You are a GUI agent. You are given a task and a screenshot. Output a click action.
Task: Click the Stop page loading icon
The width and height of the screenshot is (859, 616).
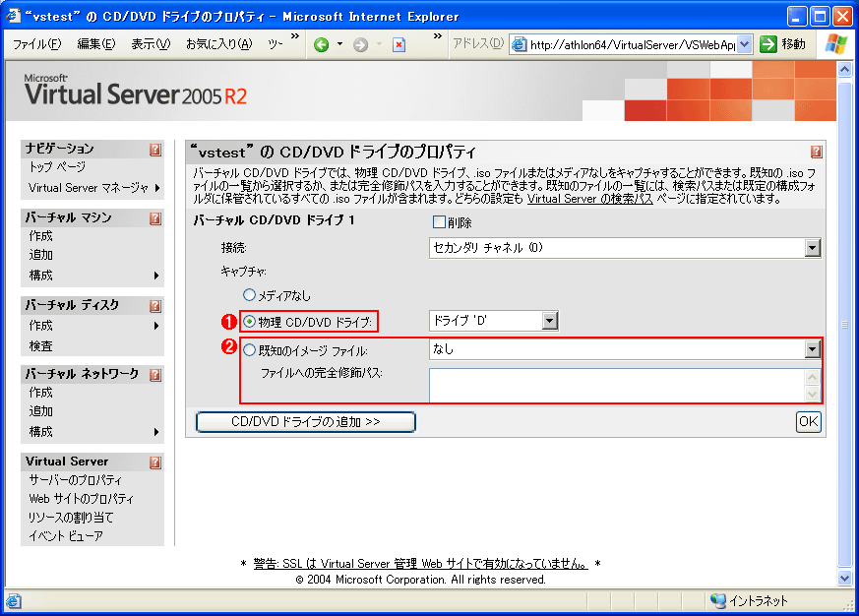tap(399, 45)
